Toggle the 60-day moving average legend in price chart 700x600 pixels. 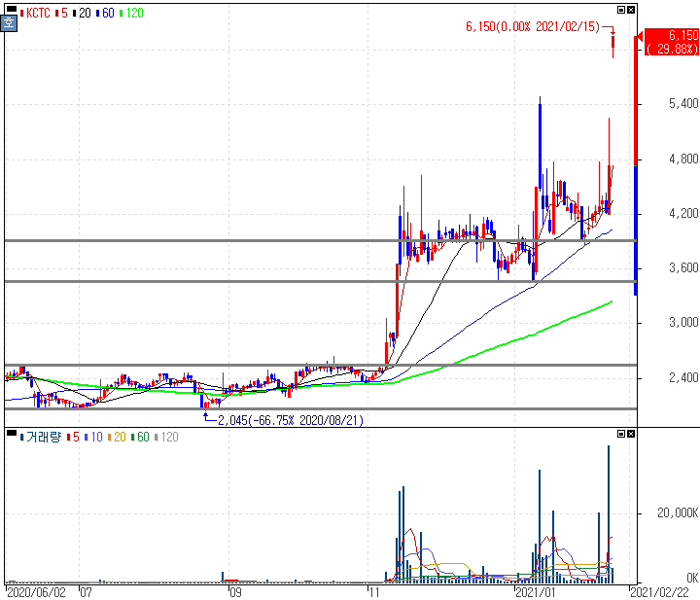(x=105, y=13)
